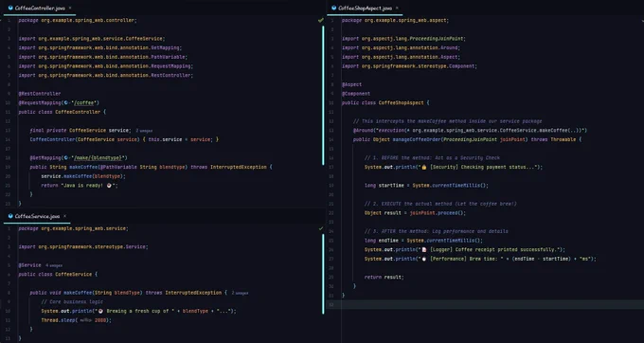Click the "/coffee" mapping path string

(x=85, y=102)
